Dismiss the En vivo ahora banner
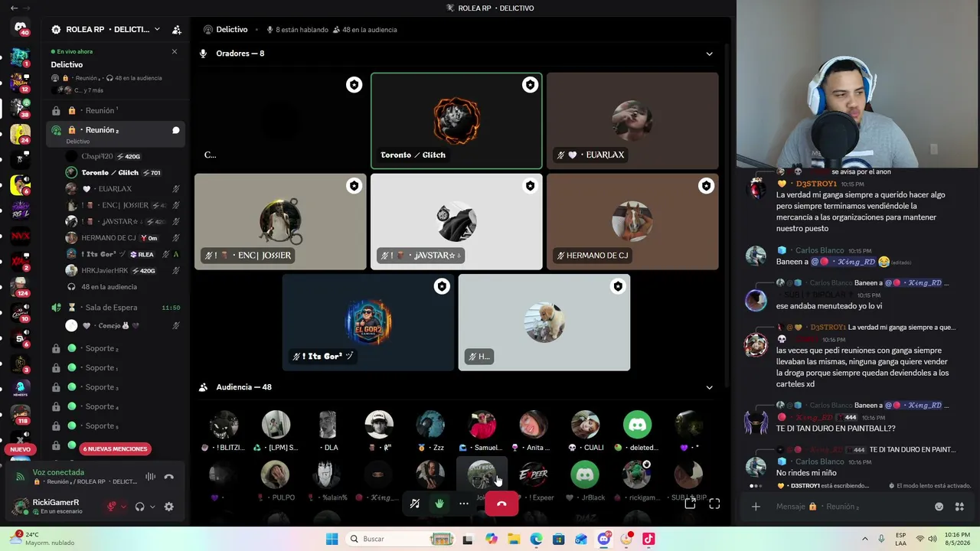Viewport: 980px width, 551px height. pos(175,51)
